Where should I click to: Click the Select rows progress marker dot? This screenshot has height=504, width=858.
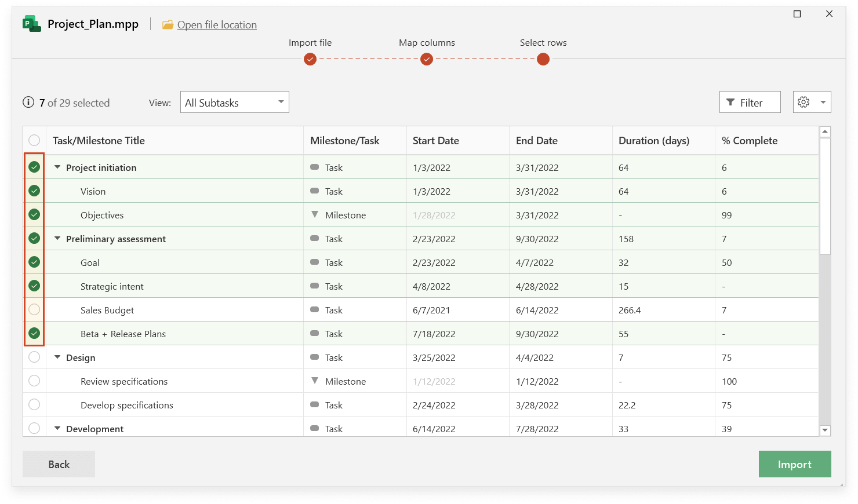pos(543,59)
